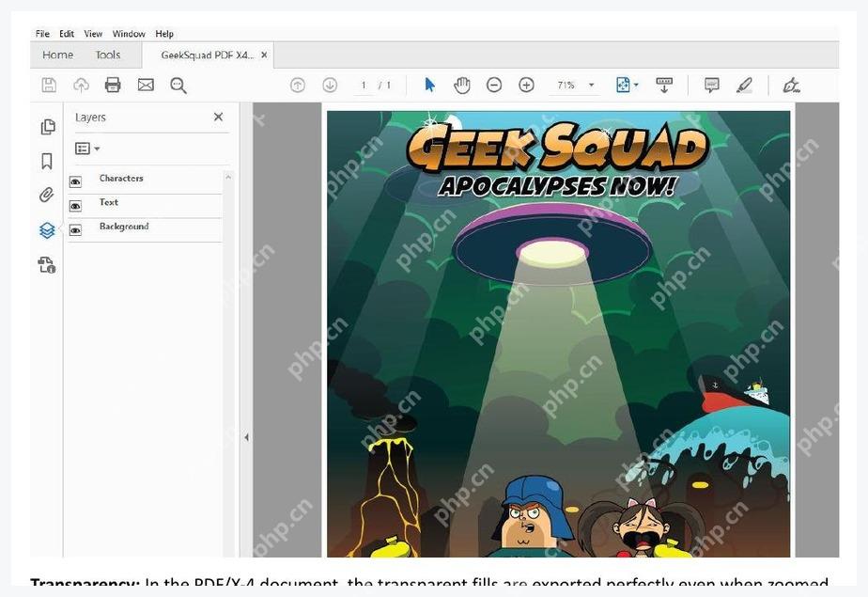The width and height of the screenshot is (868, 597).
Task: Open the View menu
Action: [93, 34]
